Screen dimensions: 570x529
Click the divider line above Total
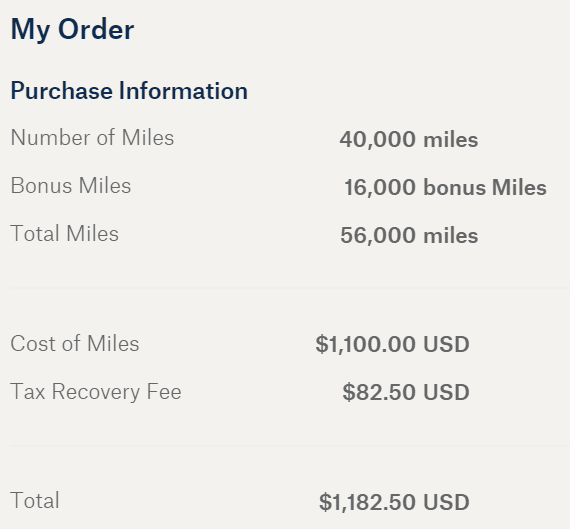290,445
